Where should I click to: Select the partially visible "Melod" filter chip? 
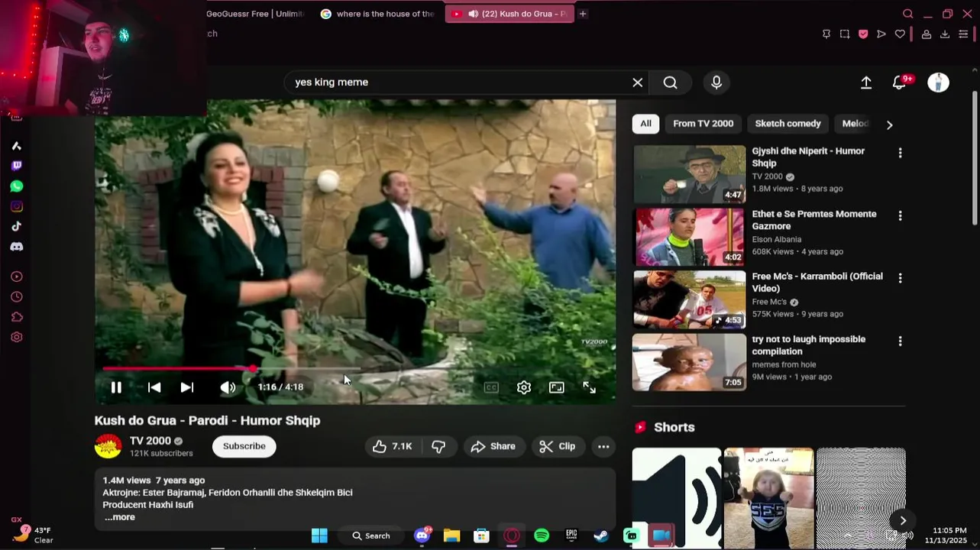click(x=855, y=124)
